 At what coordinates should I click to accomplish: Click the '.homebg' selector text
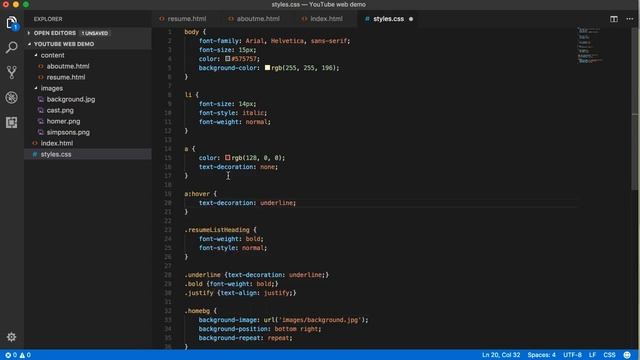click(197, 311)
